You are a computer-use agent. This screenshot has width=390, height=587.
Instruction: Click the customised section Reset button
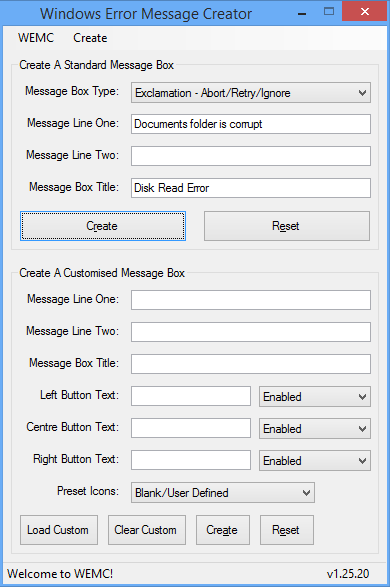coord(287,530)
